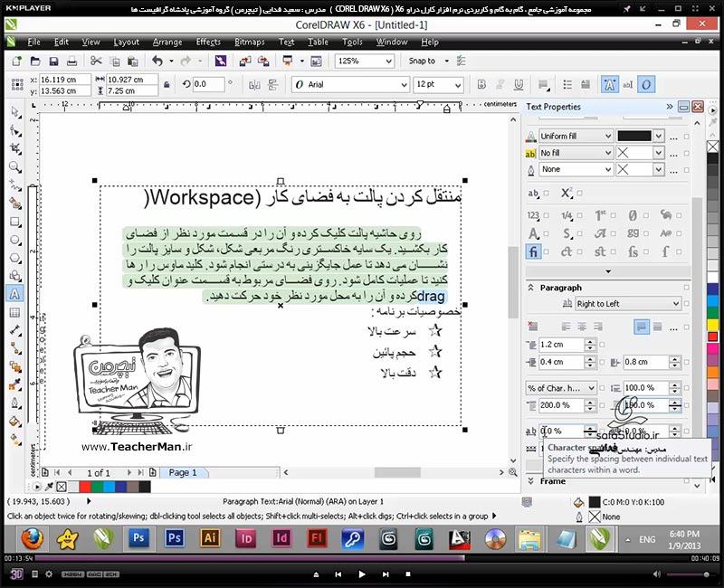
Task: Toggle Bold text formatting
Action: (481, 84)
